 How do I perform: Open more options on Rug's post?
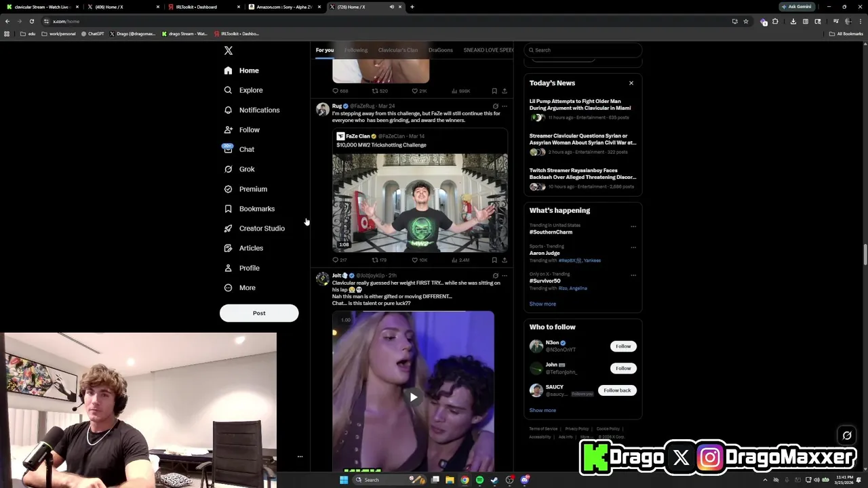505,106
